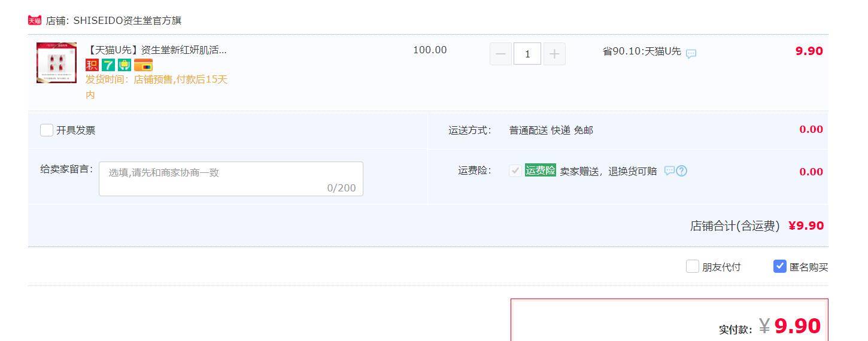
Task: Click the 普通配送 快递 免邮 shipping method
Action: click(x=551, y=130)
